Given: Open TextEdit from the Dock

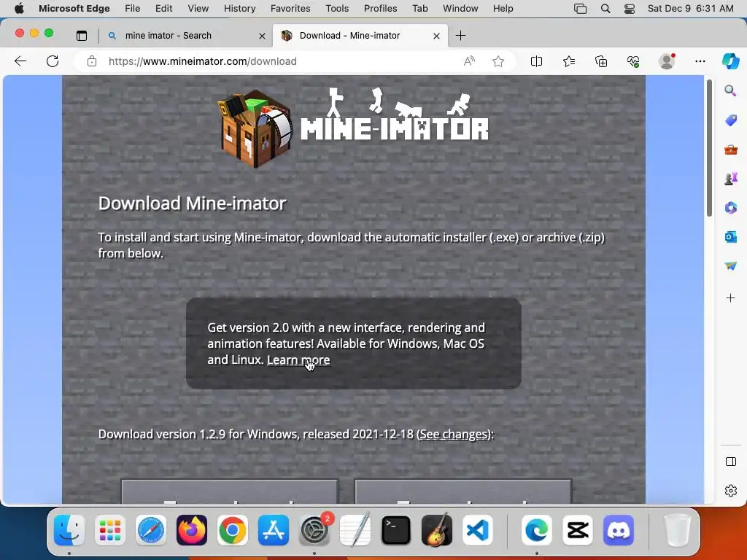Looking at the screenshot, I should coord(355,530).
